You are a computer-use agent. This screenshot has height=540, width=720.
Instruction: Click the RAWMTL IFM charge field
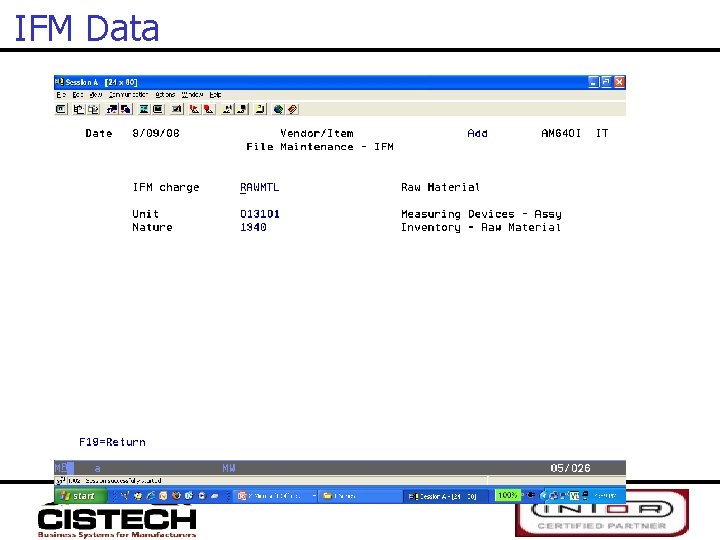[x=259, y=187]
